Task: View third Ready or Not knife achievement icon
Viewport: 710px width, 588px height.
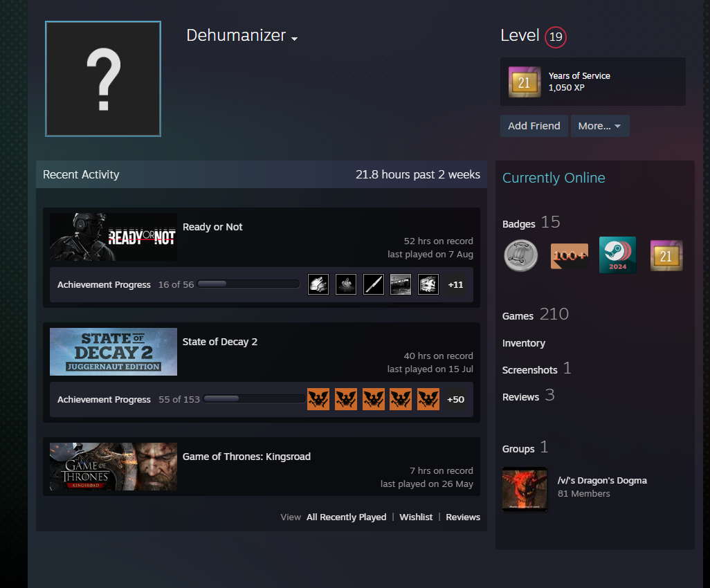Action: coord(374,285)
